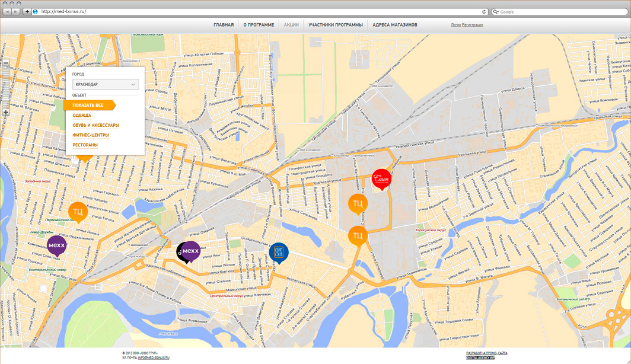Filter map by Рестораны
631x364 pixels.
click(85, 145)
